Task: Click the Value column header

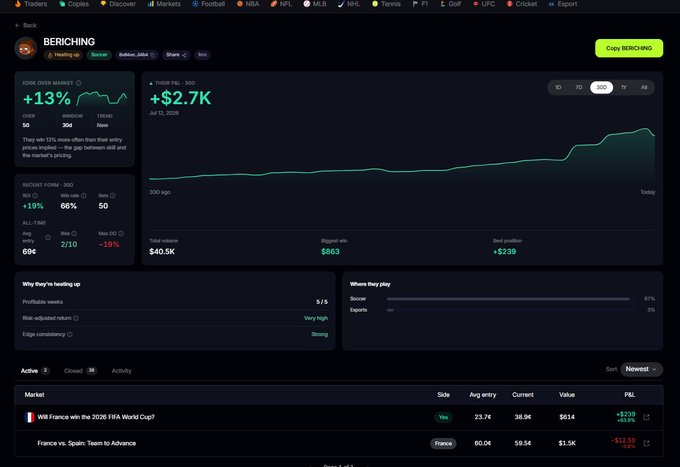Action: (x=567, y=395)
